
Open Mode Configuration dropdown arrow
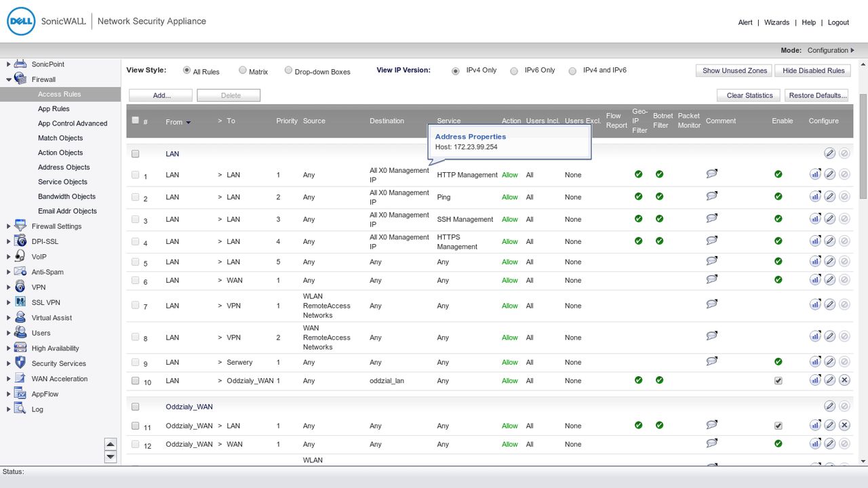[852, 50]
